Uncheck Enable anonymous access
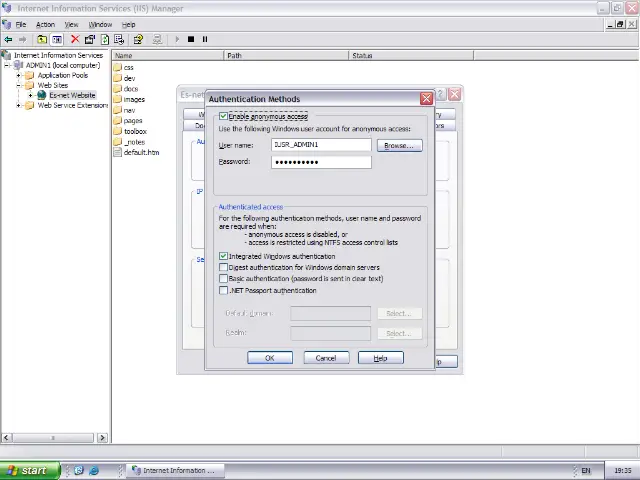 pos(224,117)
